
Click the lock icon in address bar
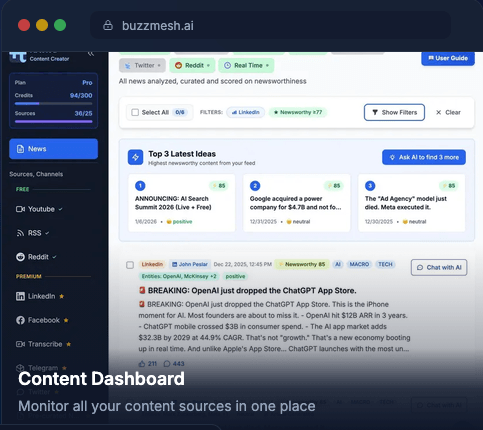click(x=108, y=25)
